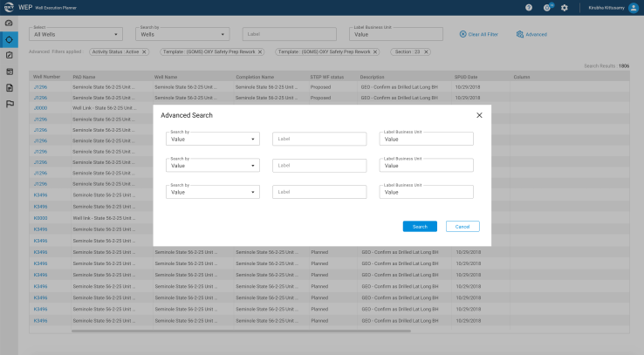Click Cancel button in Advanced Search dialog
The image size is (644, 355).
pyautogui.click(x=462, y=227)
